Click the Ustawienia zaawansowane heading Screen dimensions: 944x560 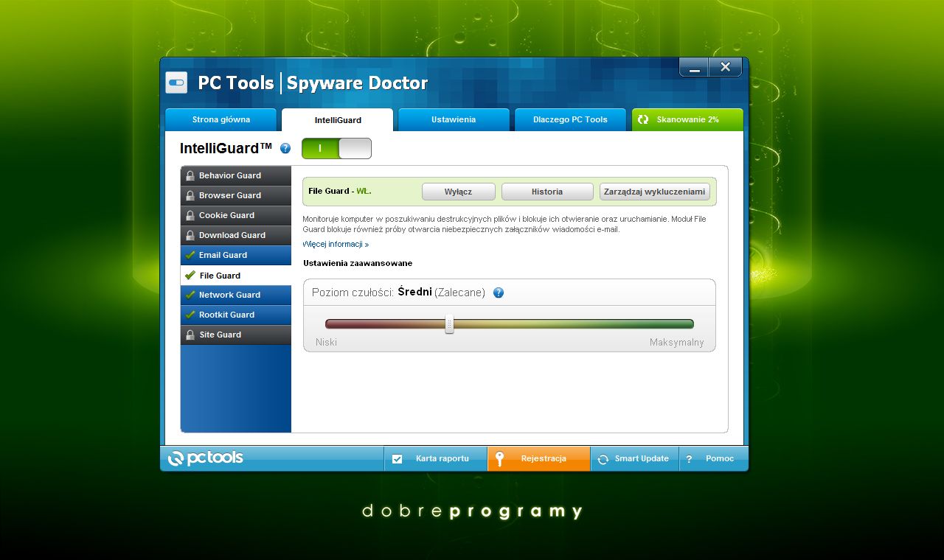click(358, 263)
